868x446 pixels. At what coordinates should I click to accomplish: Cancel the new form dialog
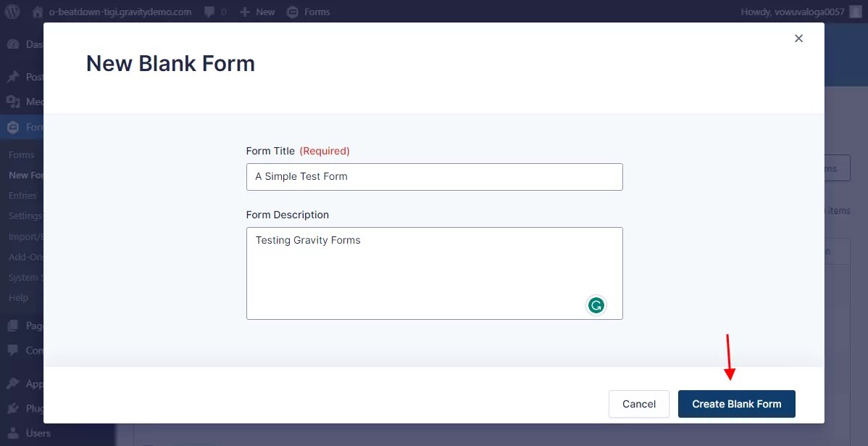pyautogui.click(x=638, y=404)
